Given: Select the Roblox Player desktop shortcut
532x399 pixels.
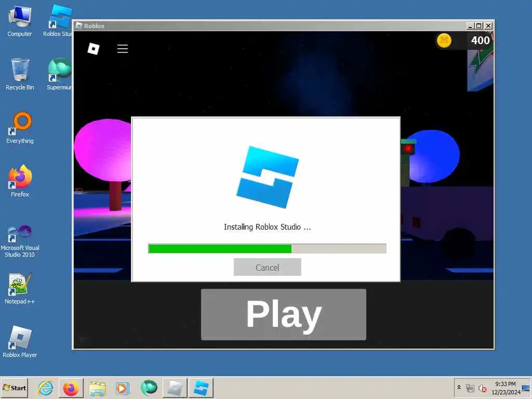Looking at the screenshot, I should pyautogui.click(x=20, y=342).
